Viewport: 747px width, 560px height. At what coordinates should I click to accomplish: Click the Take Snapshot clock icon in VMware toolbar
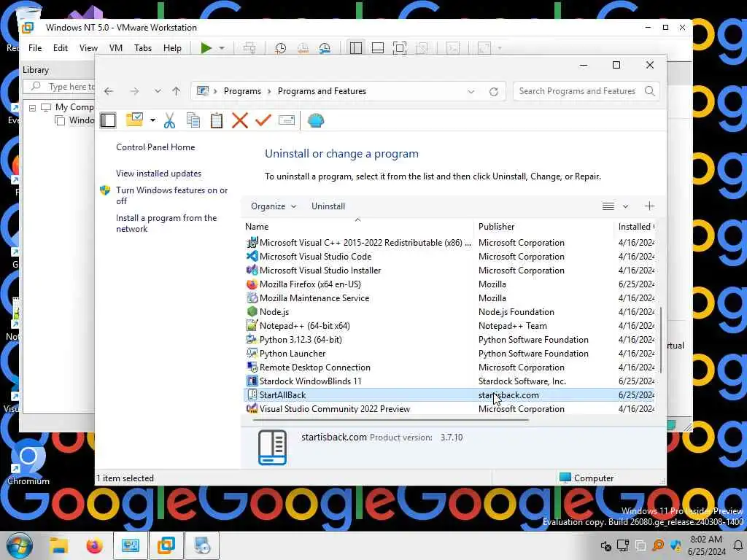tap(280, 48)
